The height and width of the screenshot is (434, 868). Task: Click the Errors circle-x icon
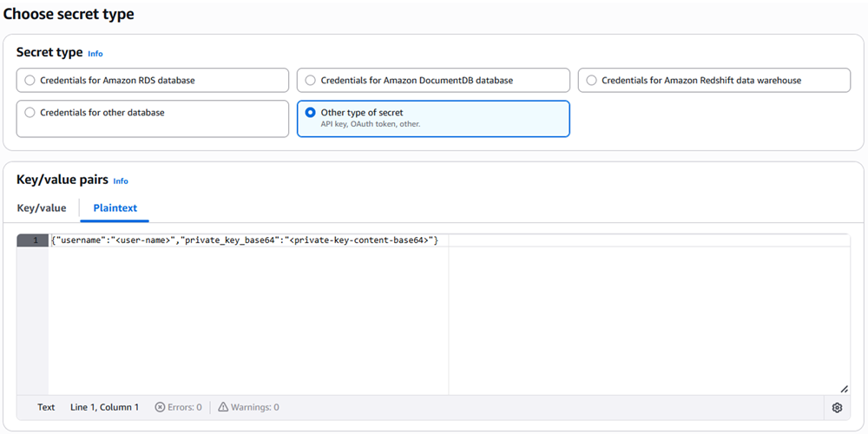(160, 407)
